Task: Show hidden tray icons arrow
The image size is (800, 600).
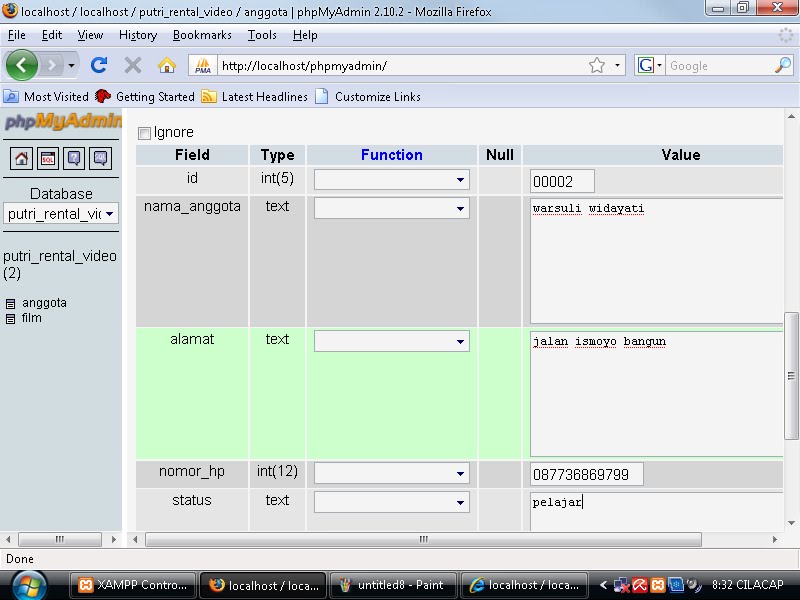Action: 603,585
